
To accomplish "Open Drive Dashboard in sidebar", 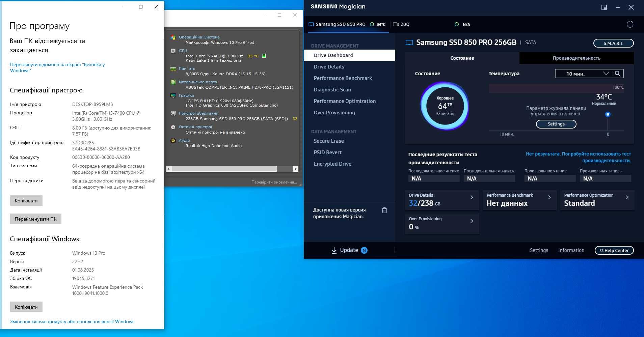I will click(349, 55).
